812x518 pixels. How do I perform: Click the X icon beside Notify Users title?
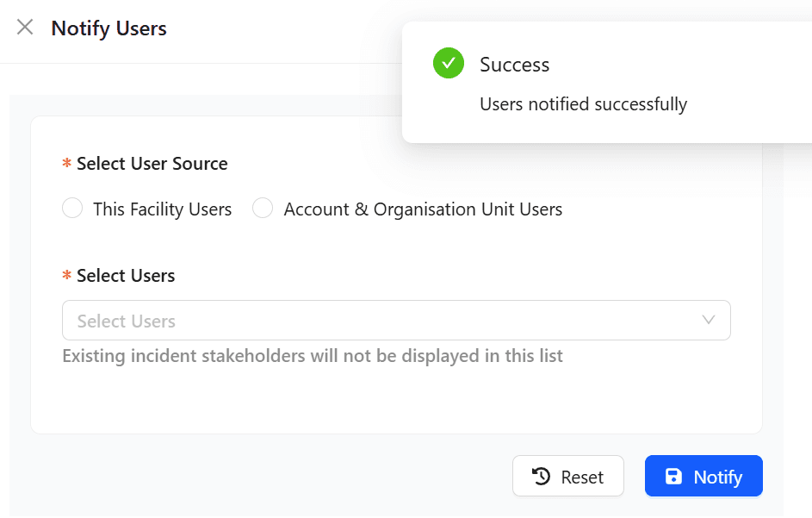click(x=23, y=27)
